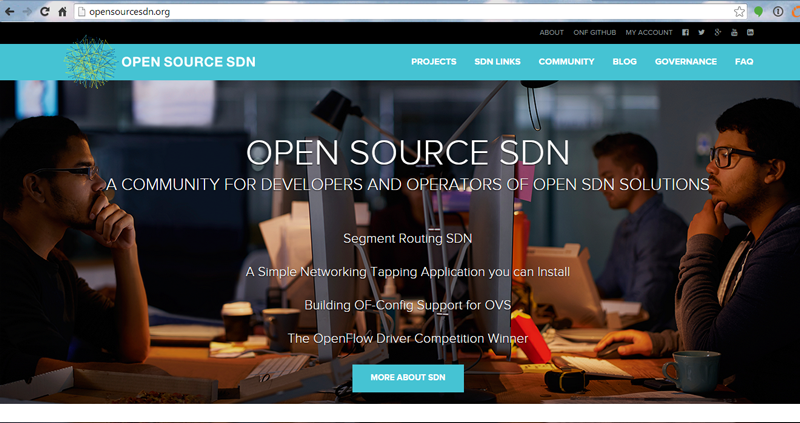Open the LinkedIn icon in top bar

tap(751, 32)
